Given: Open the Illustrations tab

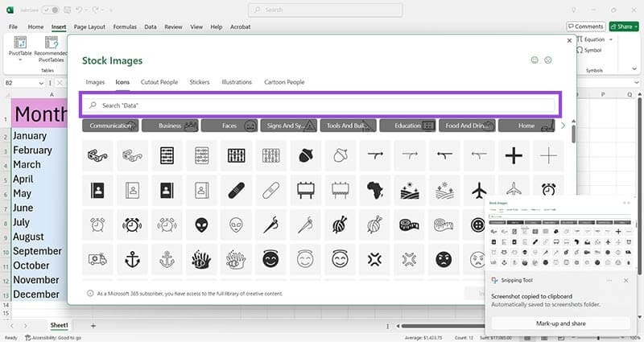Looking at the screenshot, I should coord(237,82).
